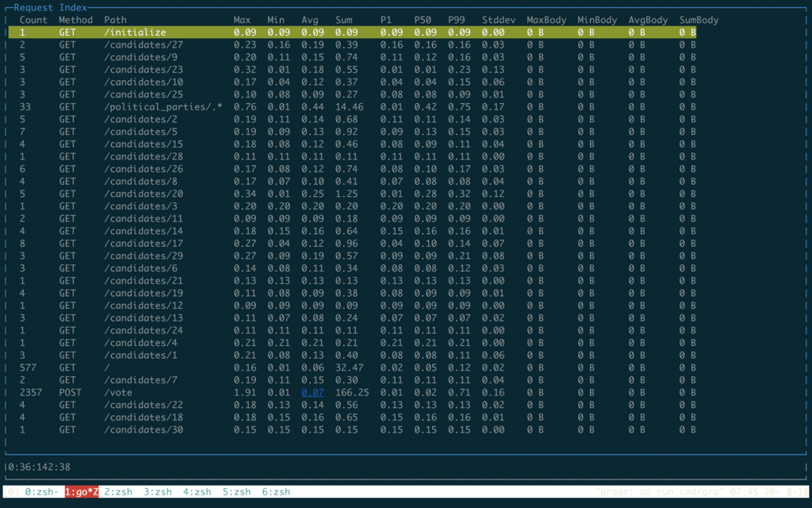Click the Min column header
The image size is (812, 508).
pyautogui.click(x=276, y=20)
